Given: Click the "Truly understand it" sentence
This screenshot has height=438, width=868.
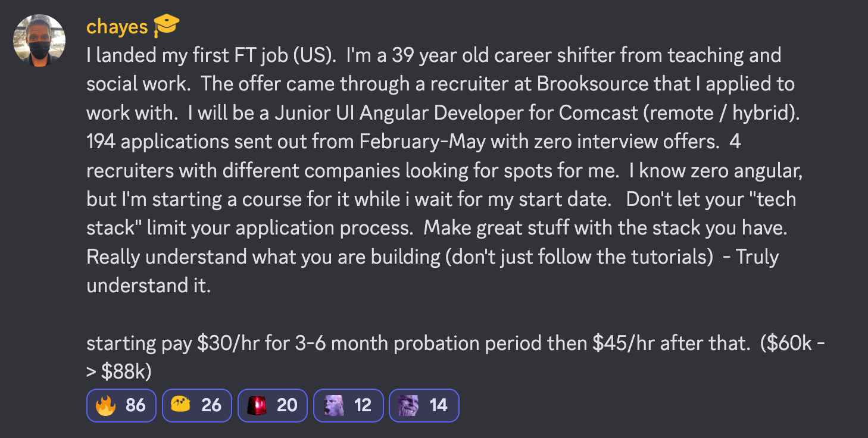Looking at the screenshot, I should click(x=756, y=257).
